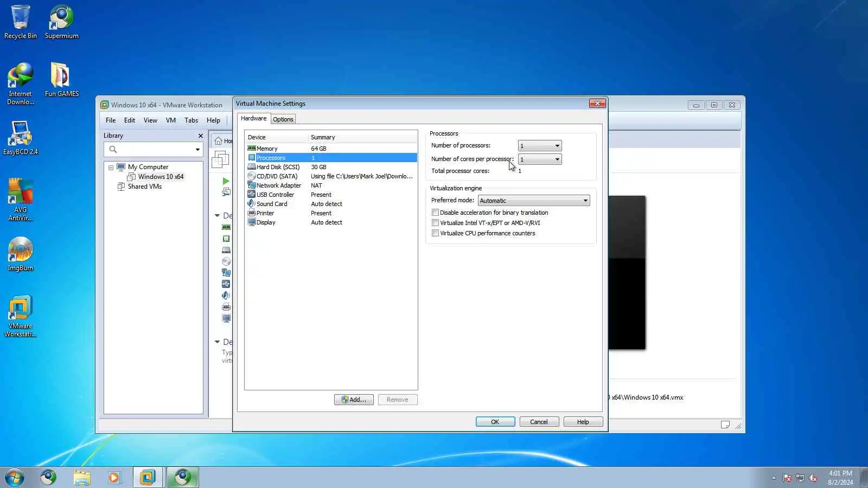Click the Remove hardware button
This screenshot has height=488, width=868.
point(398,400)
